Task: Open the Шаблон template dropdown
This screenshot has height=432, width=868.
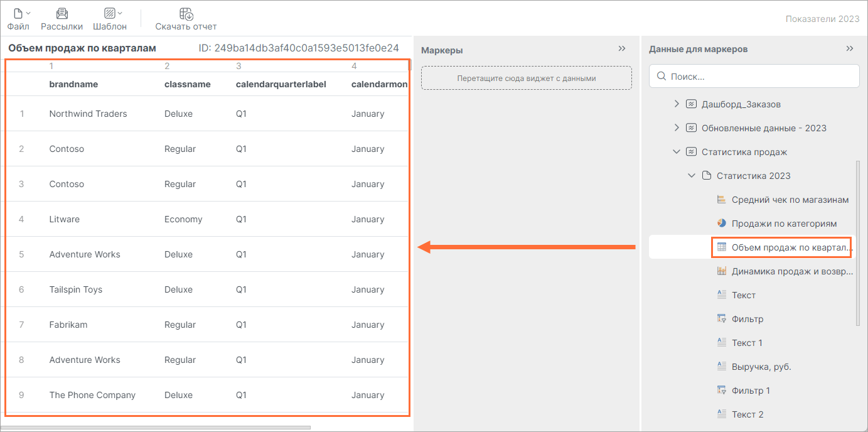Action: [x=110, y=13]
